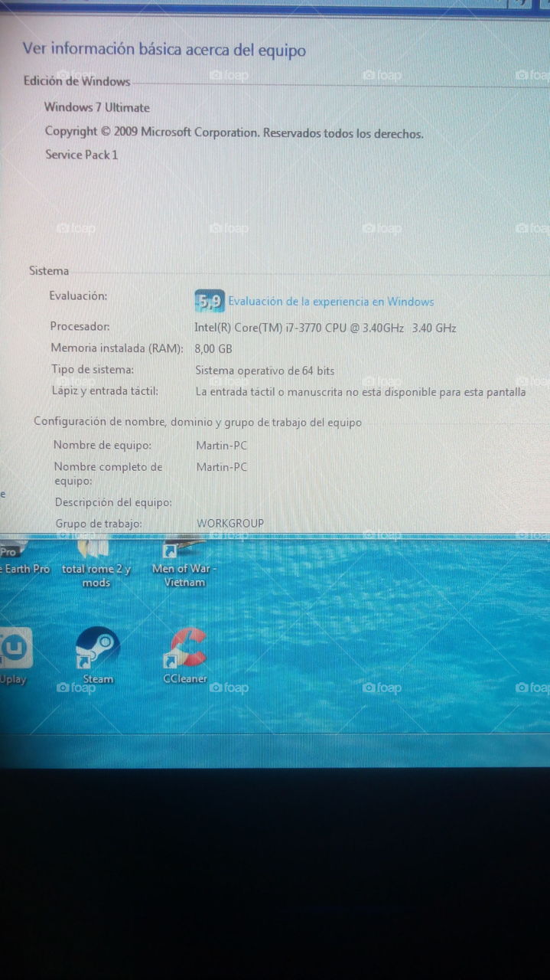Image resolution: width=550 pixels, height=980 pixels.
Task: Click the Microsoft Corporation copyright line
Action: coord(234,132)
